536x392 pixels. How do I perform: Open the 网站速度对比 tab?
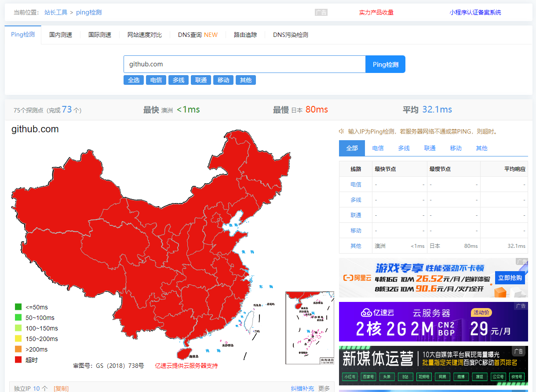click(145, 35)
